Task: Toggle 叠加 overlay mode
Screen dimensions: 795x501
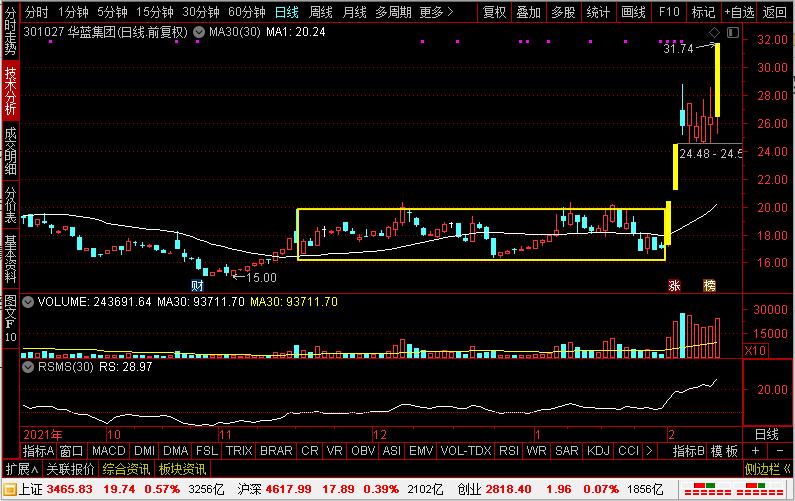Action: tap(528, 13)
